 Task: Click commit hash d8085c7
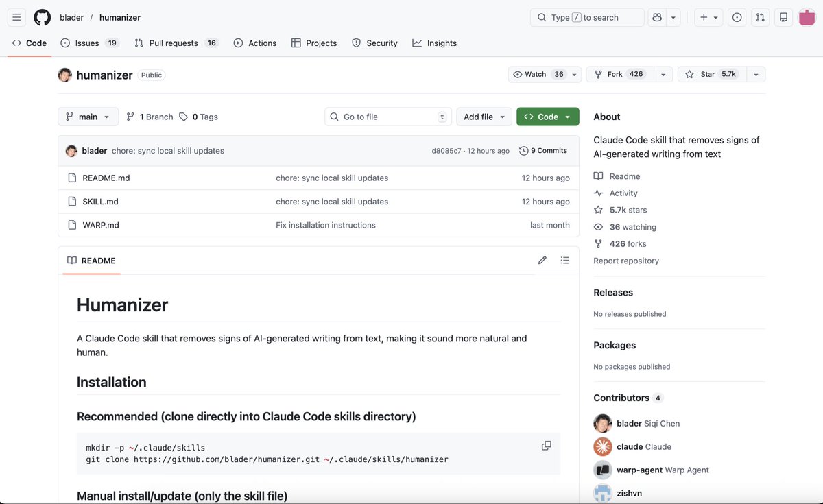(x=446, y=151)
